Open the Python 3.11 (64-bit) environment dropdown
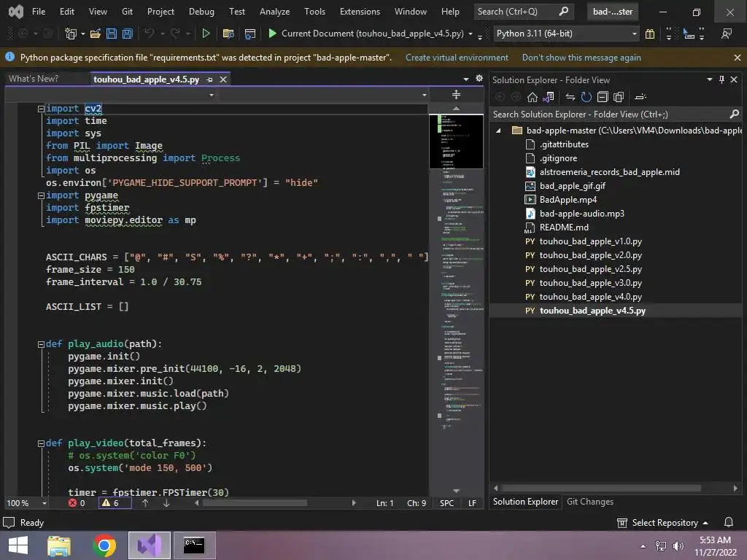This screenshot has height=560, width=747. (x=634, y=34)
